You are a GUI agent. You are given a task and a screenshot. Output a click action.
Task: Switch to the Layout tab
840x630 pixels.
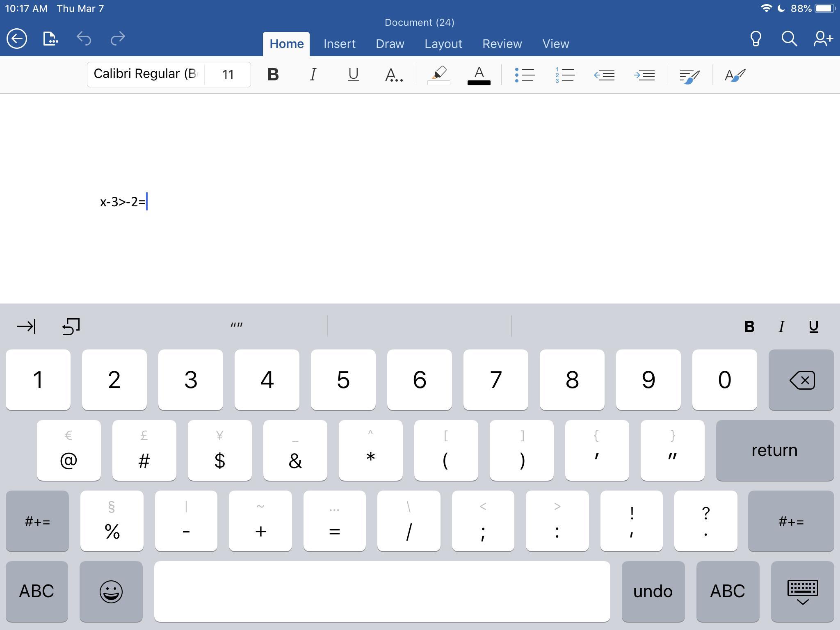tap(443, 44)
